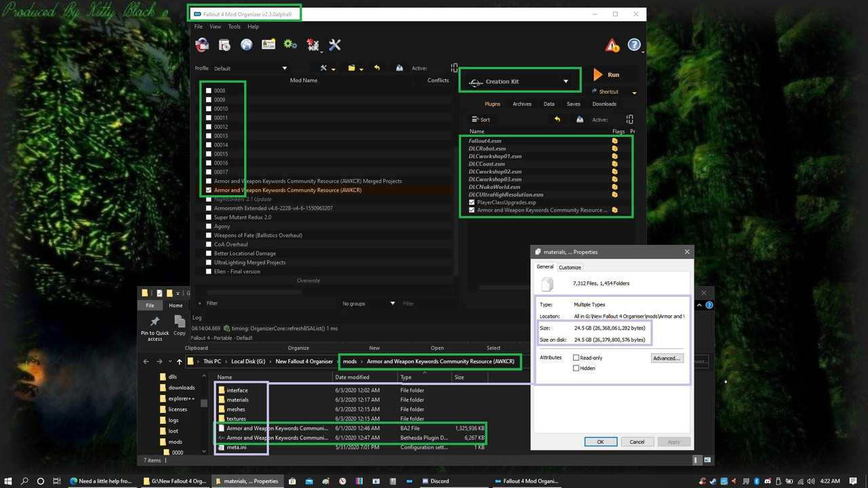Click the Explorer Back arrow
This screenshot has height=488, width=868.
pos(146,361)
